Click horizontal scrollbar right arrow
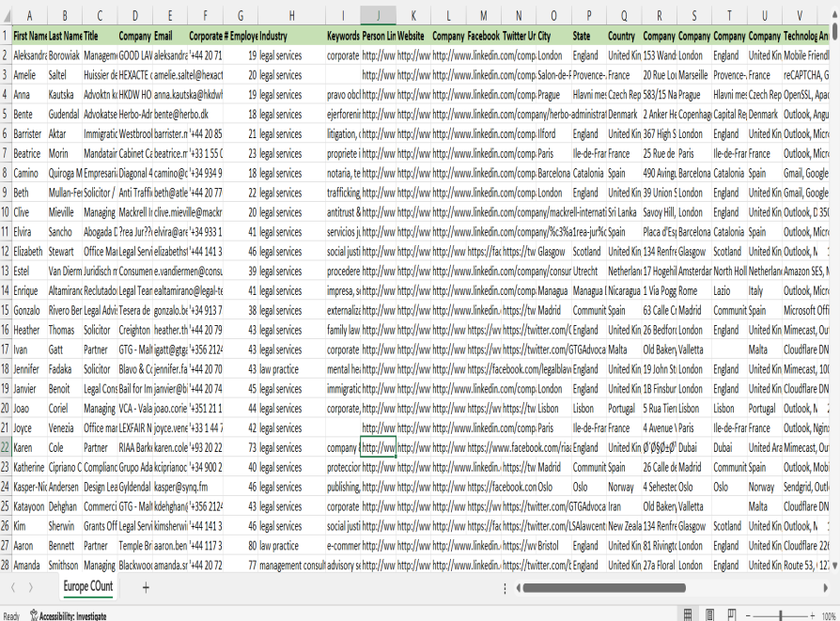The image size is (840, 621). coord(826,588)
